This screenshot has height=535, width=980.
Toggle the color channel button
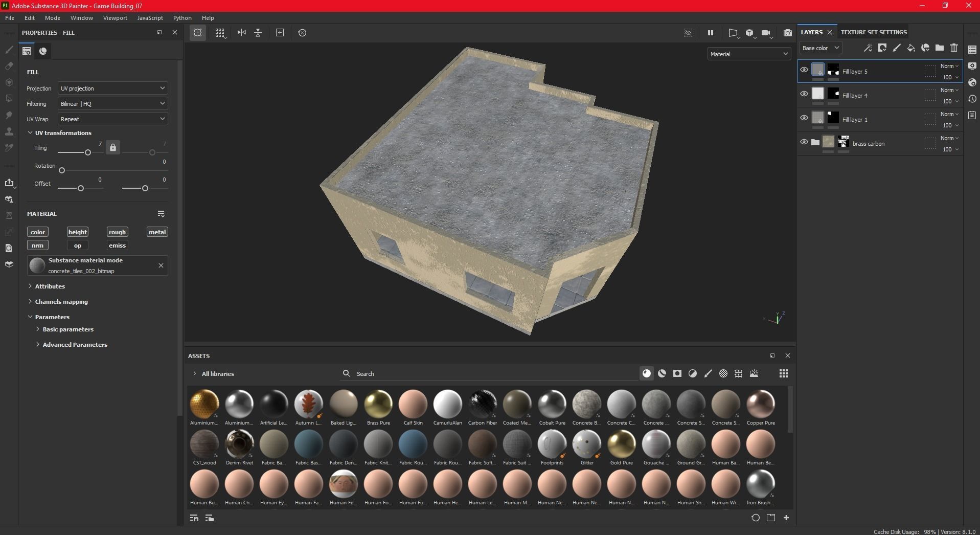38,232
